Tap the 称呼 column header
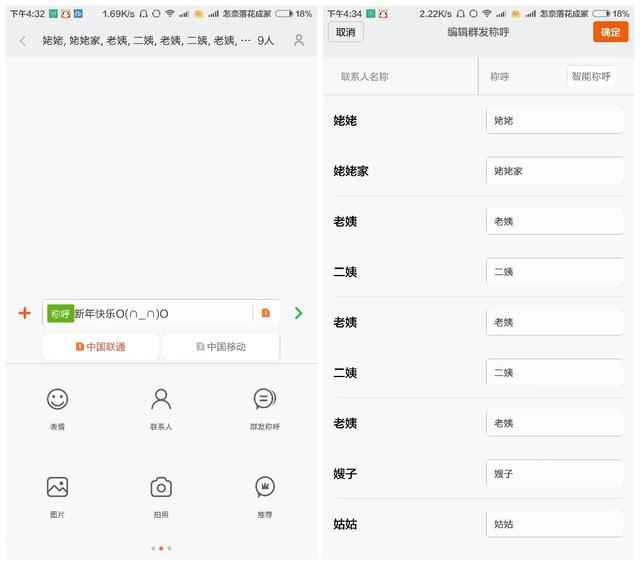This screenshot has width=640, height=565. [499, 76]
